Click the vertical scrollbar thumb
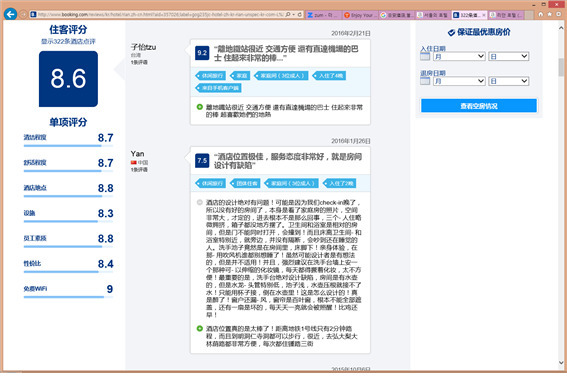Image resolution: width=567 pixels, height=377 pixels. pos(561,67)
